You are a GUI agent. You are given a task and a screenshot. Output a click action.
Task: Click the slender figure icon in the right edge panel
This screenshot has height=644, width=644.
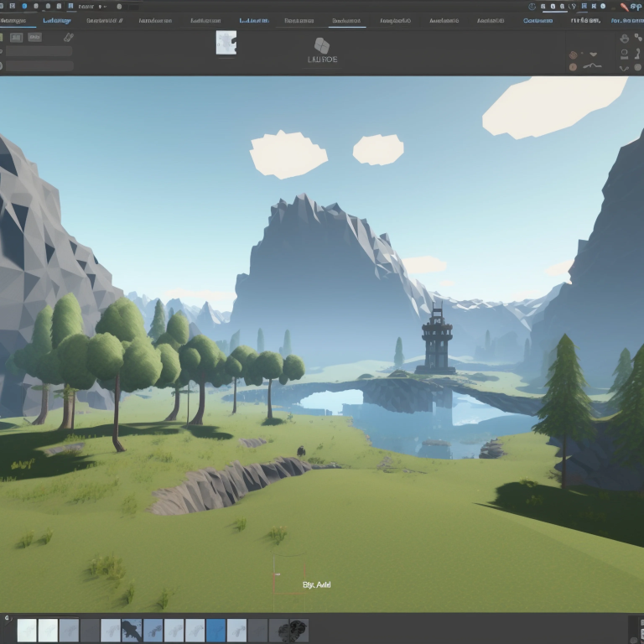coord(638,54)
